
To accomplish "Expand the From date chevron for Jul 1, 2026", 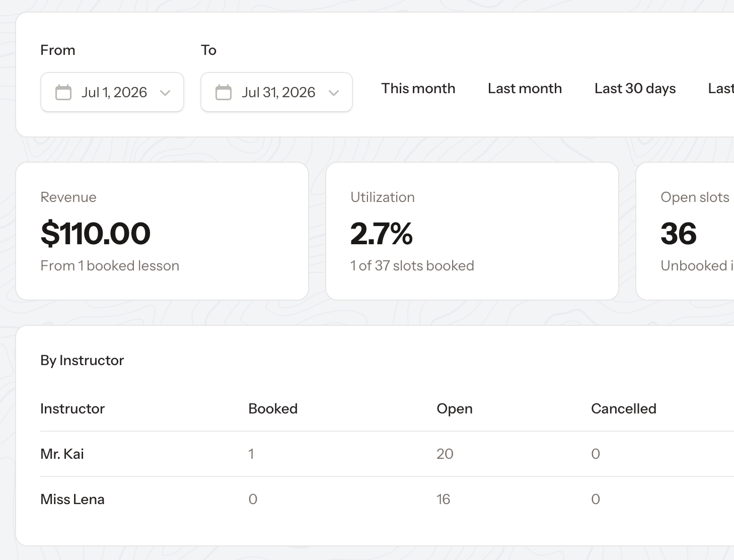I will pos(165,93).
